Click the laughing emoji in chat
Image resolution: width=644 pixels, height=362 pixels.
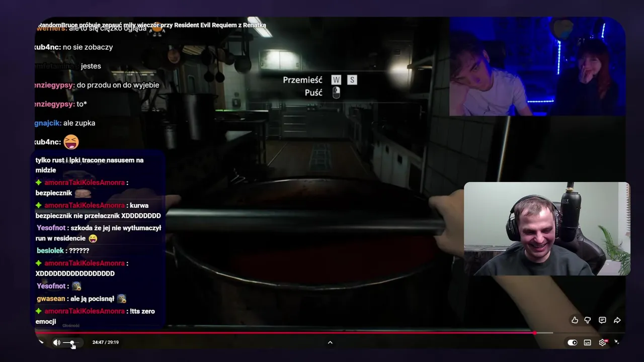point(71,142)
